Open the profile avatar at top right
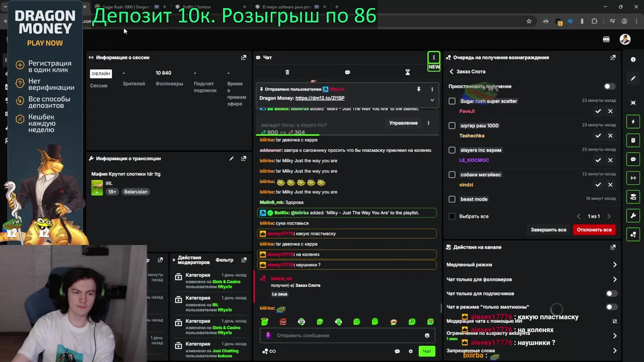The width and height of the screenshot is (644, 362). click(625, 39)
